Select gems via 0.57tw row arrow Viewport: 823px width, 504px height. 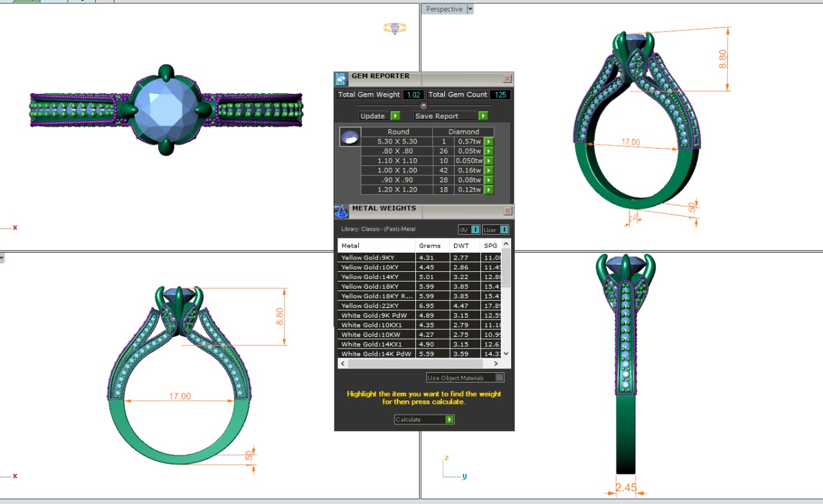(x=489, y=141)
